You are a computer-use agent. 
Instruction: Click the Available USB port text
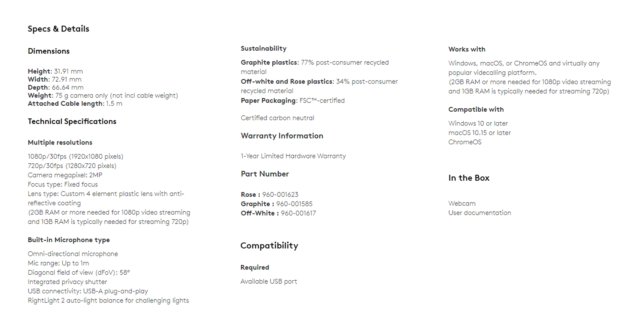coord(269,281)
